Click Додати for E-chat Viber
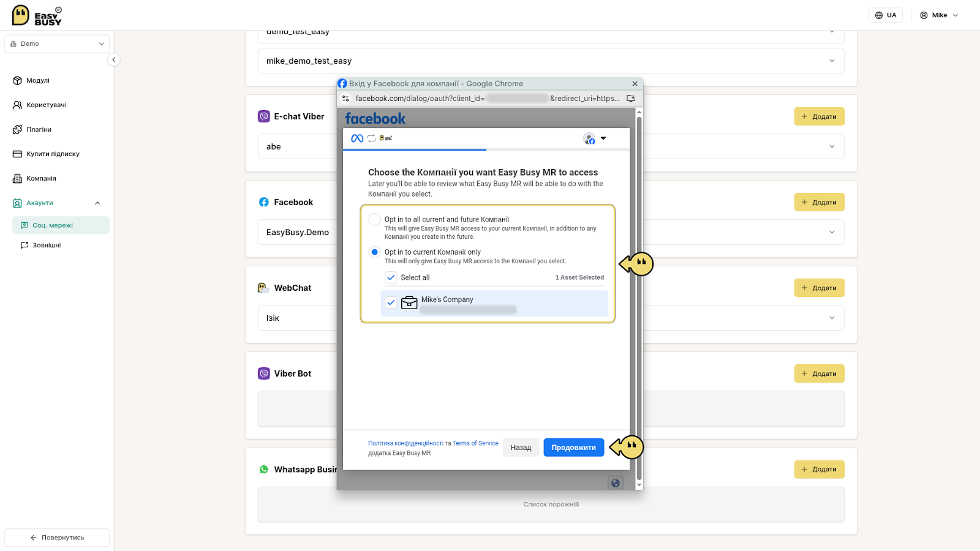The height and width of the screenshot is (551, 980). click(820, 116)
